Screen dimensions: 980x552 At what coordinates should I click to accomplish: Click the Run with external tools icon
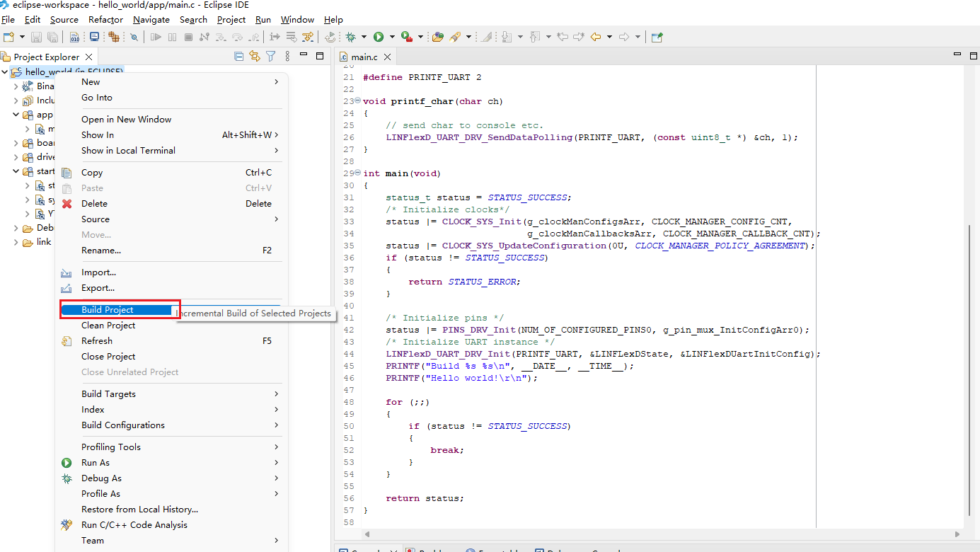[406, 37]
